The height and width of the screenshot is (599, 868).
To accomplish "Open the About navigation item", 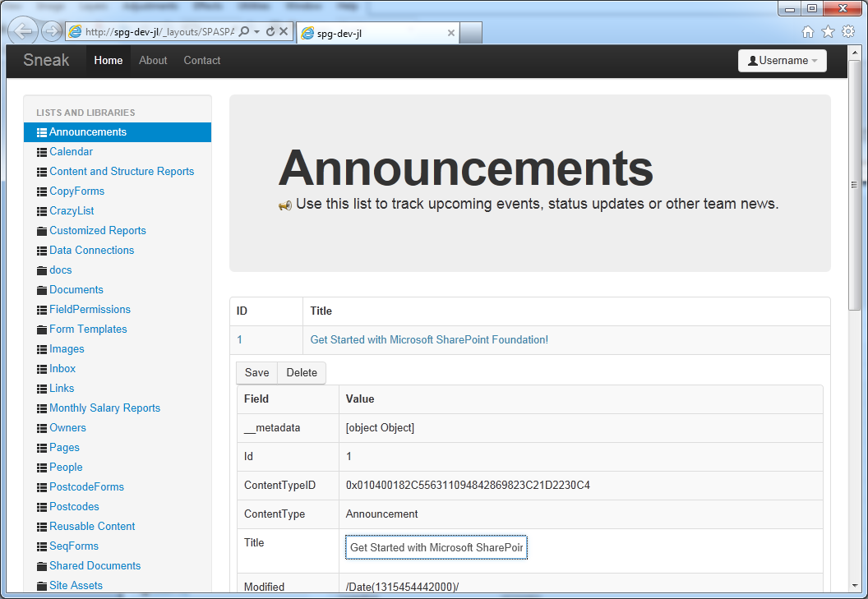I will 153,61.
